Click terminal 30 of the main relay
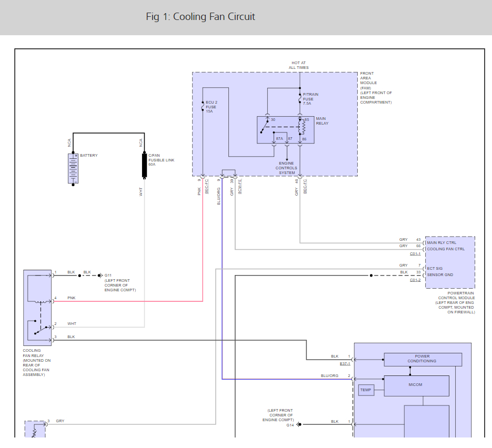 coord(273,120)
